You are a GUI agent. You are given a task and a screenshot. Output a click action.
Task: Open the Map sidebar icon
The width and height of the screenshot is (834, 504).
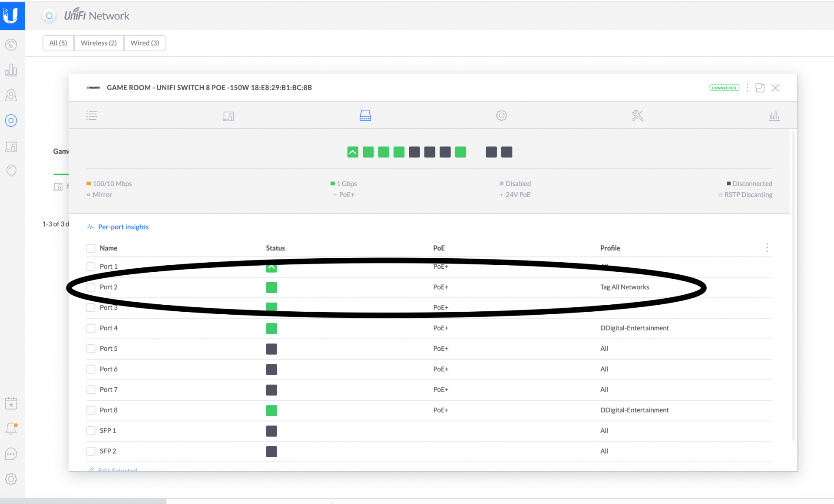click(x=11, y=95)
